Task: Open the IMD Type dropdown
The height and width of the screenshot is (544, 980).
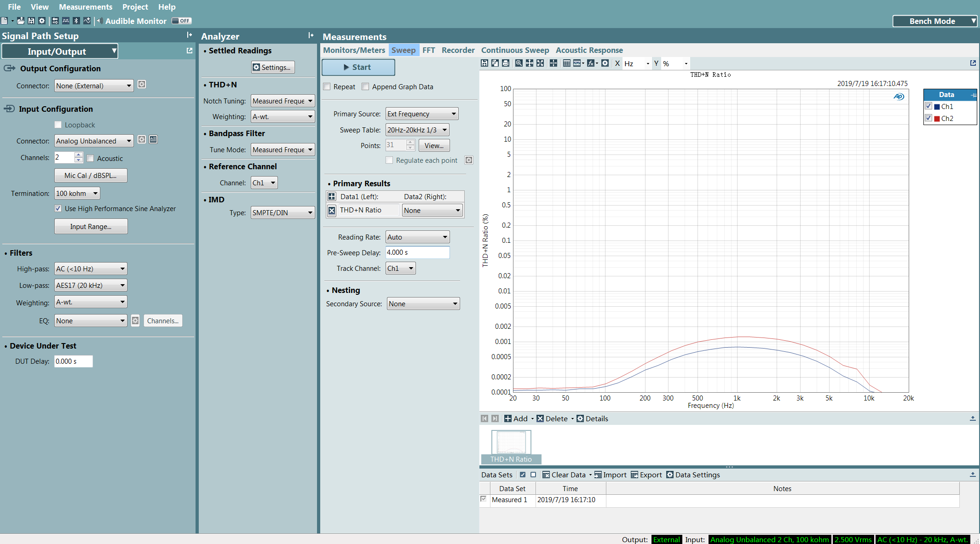Action: (282, 212)
